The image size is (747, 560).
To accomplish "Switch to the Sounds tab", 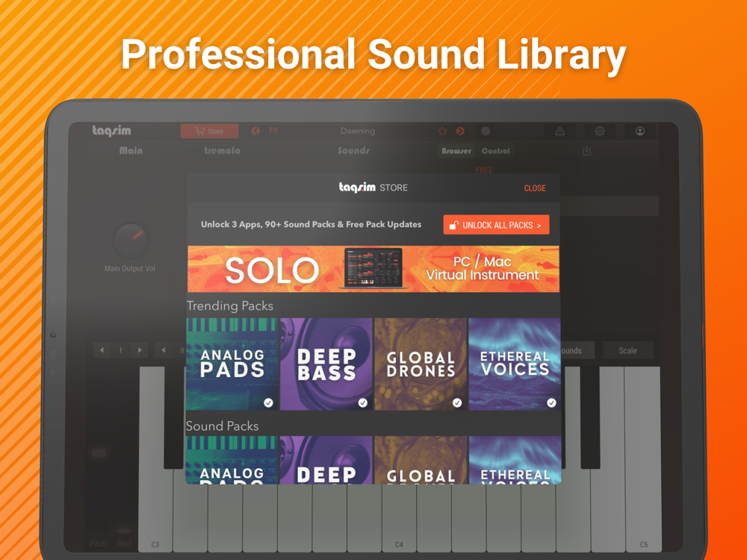I will [353, 151].
